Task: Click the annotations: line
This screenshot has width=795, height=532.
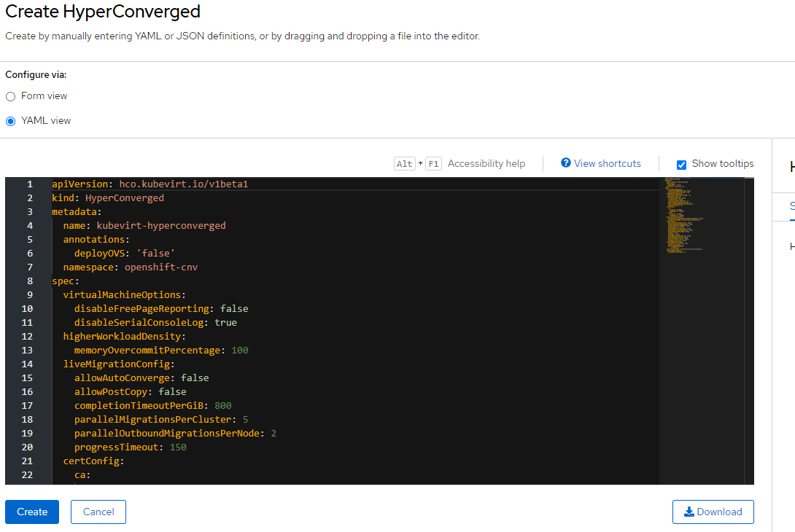Action: [x=96, y=240]
